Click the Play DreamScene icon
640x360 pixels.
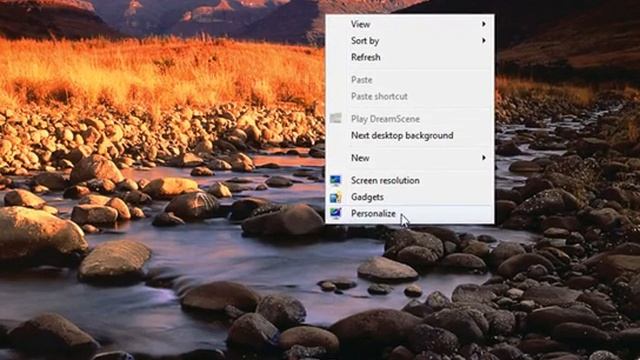click(x=336, y=118)
